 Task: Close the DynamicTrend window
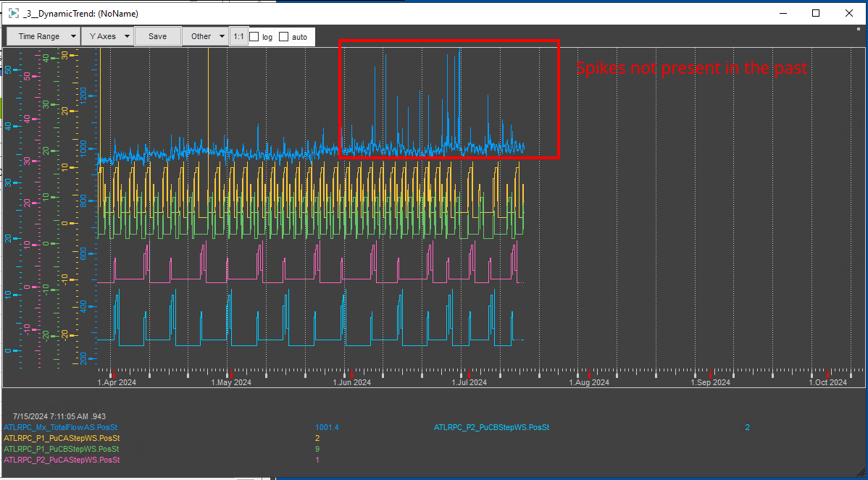848,13
